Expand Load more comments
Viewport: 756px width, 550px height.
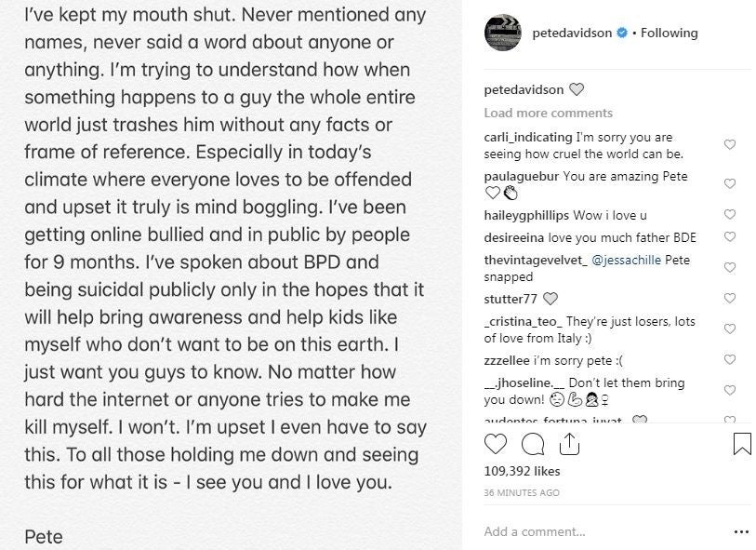548,113
